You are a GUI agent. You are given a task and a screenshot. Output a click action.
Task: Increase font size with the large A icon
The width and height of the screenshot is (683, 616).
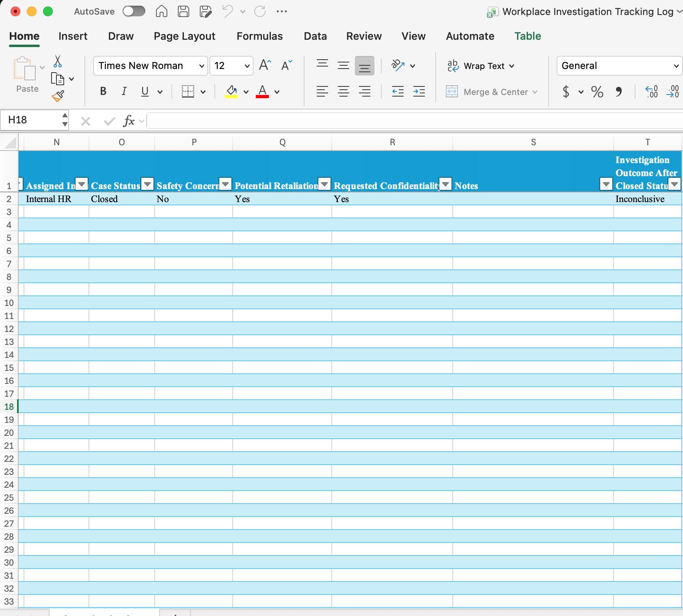pyautogui.click(x=265, y=65)
